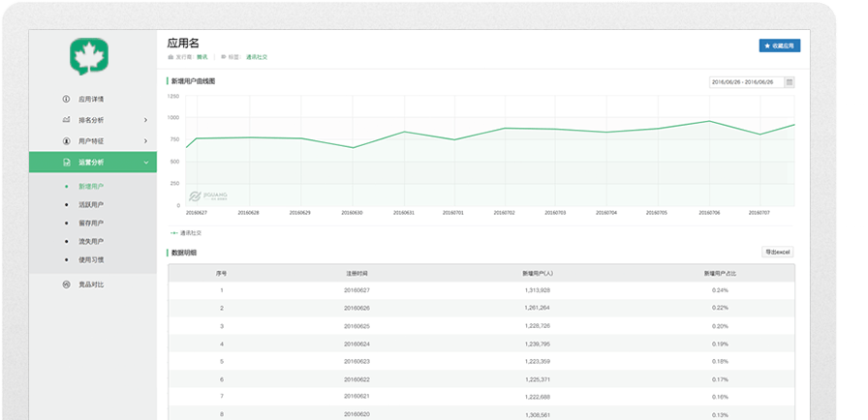
Task: Expand the 用户特征 submenu arrow
Action: pos(145,141)
